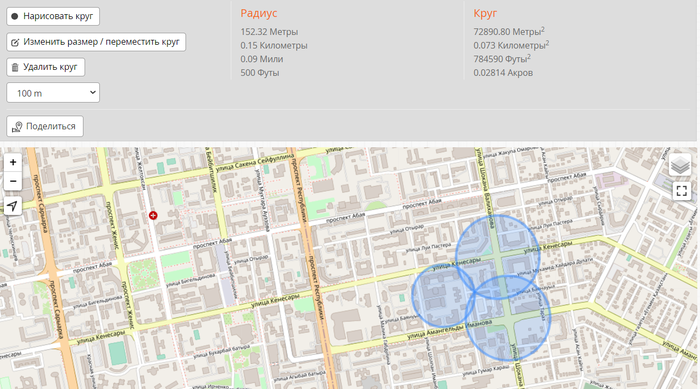Screen dimensions: 700x389
Task: Click the Удалить круг button
Action: coord(46,67)
